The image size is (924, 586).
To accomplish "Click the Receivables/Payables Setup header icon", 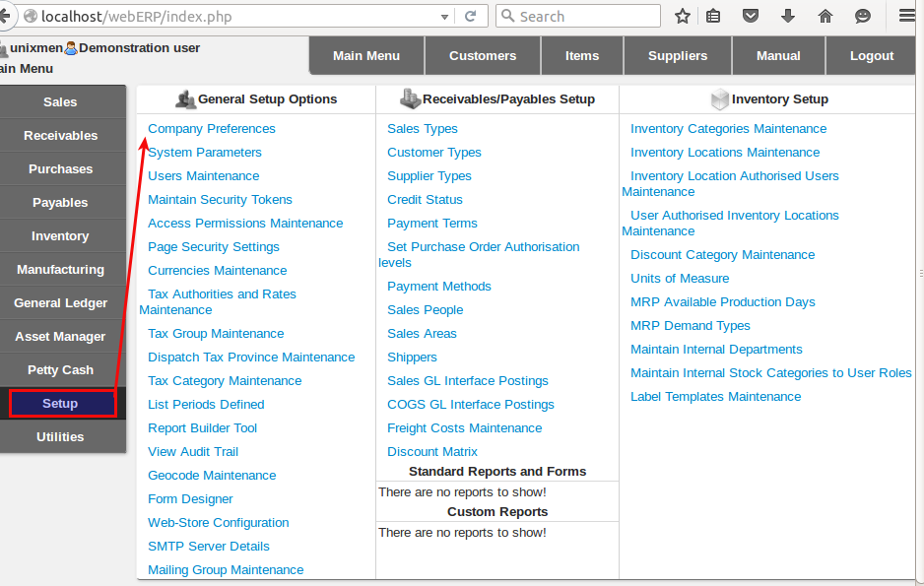I will (410, 98).
